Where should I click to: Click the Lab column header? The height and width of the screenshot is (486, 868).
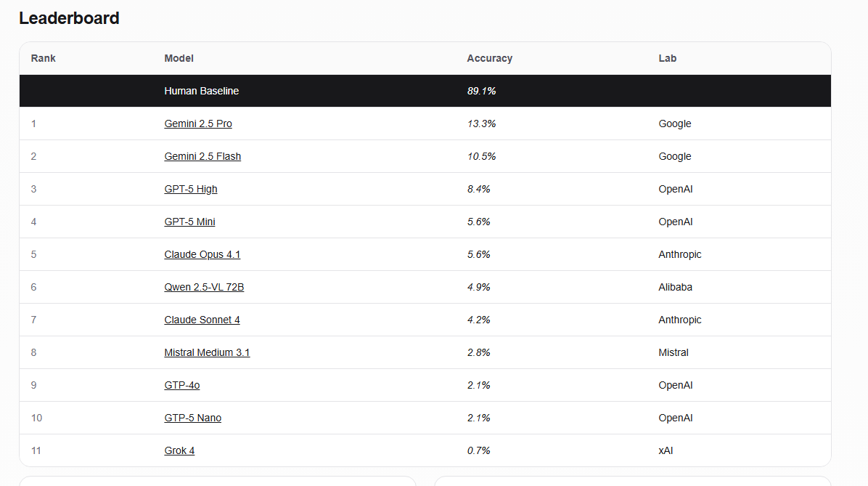(668, 58)
